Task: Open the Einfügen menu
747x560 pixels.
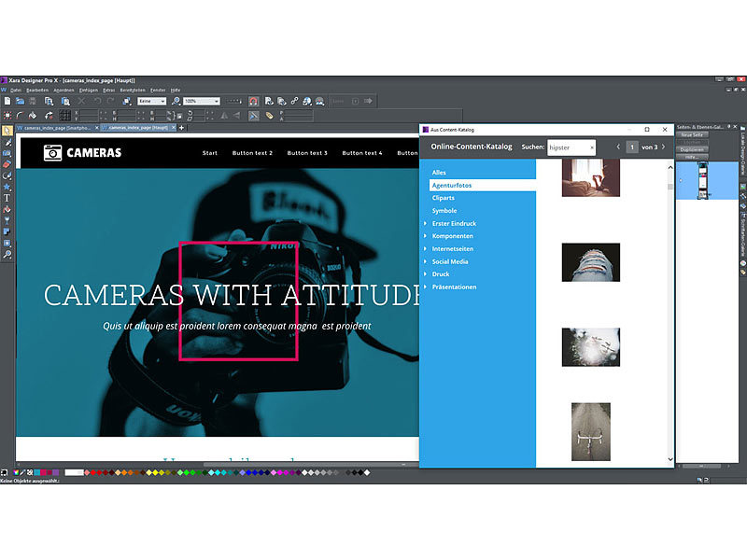Action: pos(88,90)
